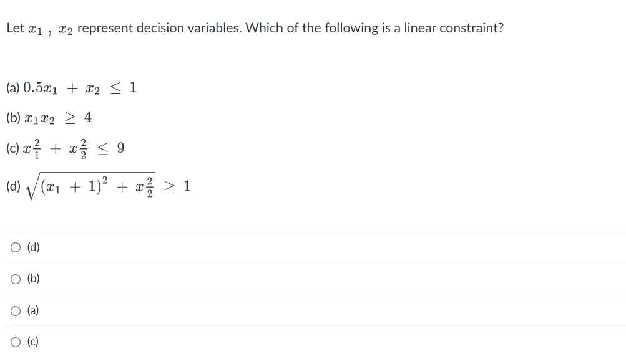Click equation (b) x1 times x2 constraint
Viewport: 626px width, 364px height.
point(53,117)
